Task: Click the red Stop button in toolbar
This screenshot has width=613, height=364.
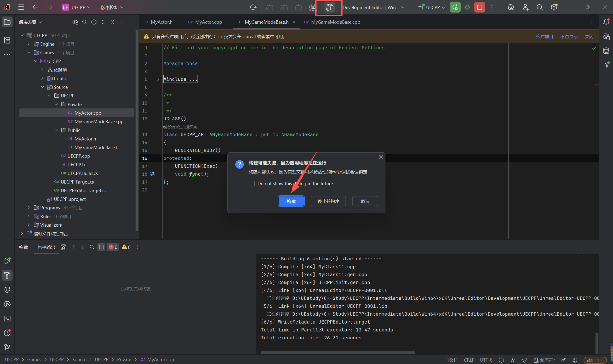Action: (x=479, y=7)
